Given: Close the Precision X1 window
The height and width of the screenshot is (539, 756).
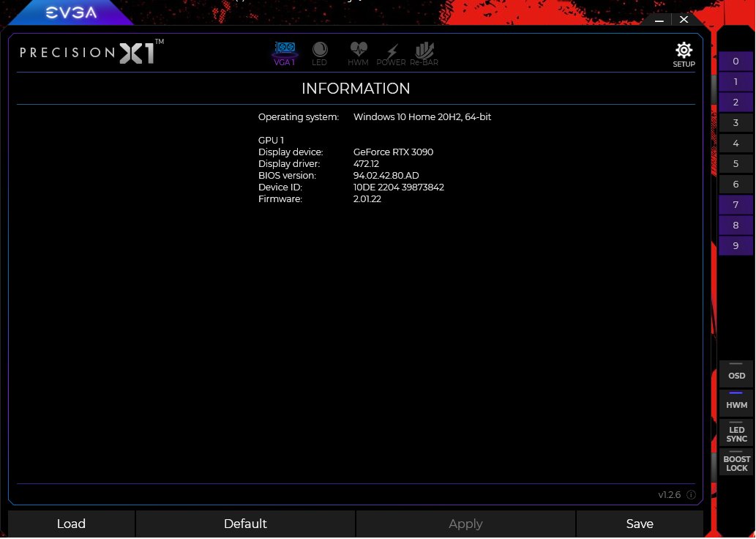Looking at the screenshot, I should coord(684,19).
